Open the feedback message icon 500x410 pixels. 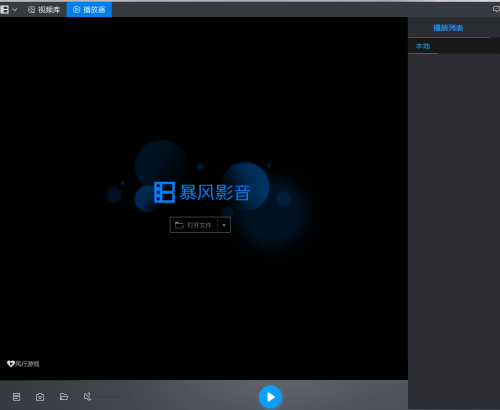[496, 9]
